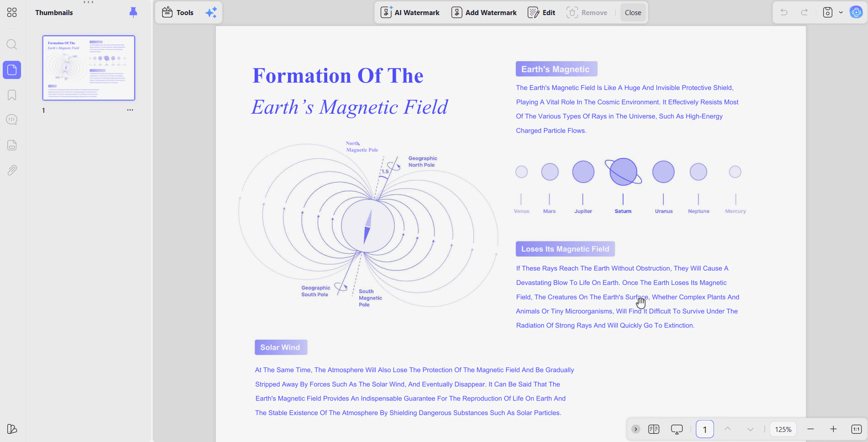Expand the save options dropdown arrow
The height and width of the screenshot is (442, 868).
(841, 12)
